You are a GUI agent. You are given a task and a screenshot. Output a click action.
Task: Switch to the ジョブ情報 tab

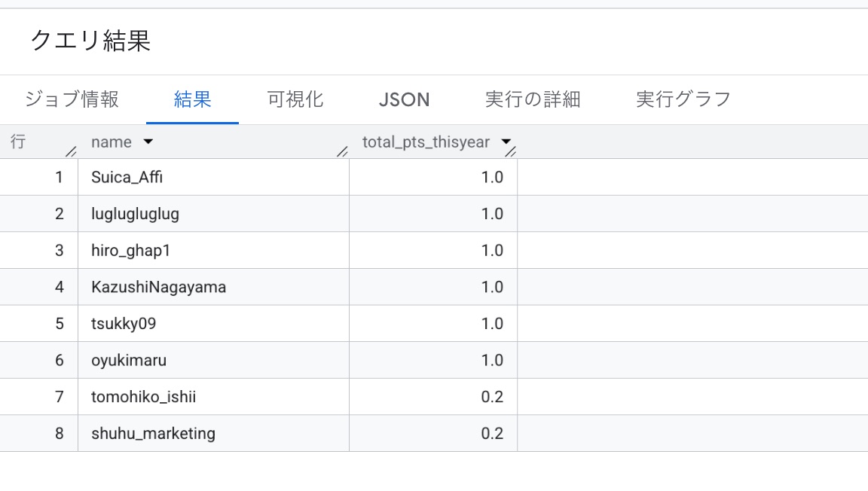coord(72,99)
